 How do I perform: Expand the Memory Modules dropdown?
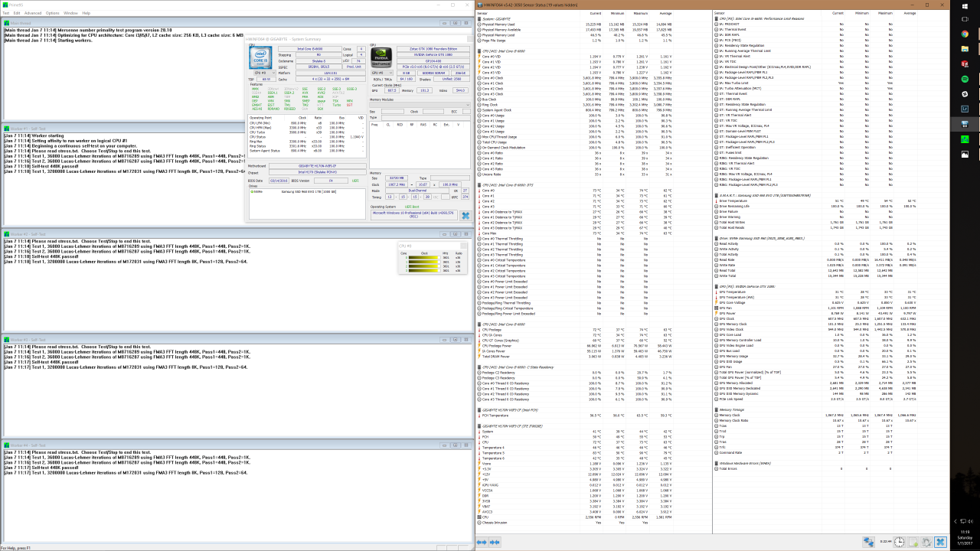coord(420,106)
